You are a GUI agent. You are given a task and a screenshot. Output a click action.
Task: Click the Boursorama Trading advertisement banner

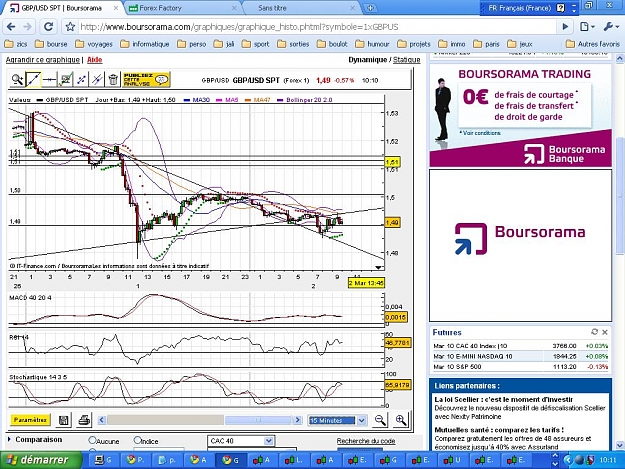tap(521, 116)
